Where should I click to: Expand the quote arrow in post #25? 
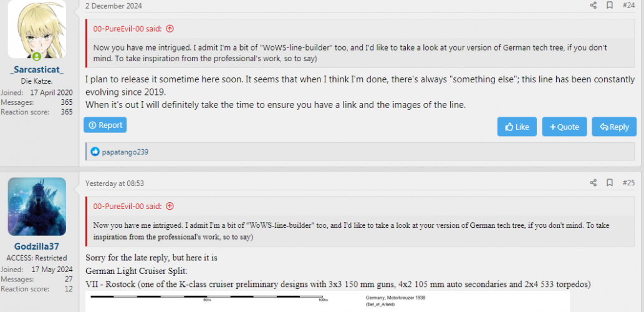click(170, 206)
